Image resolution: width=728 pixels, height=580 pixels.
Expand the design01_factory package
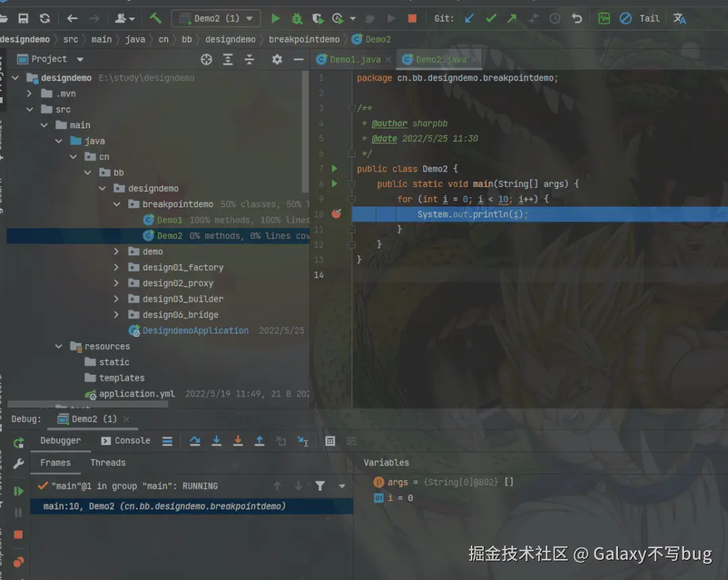point(116,267)
